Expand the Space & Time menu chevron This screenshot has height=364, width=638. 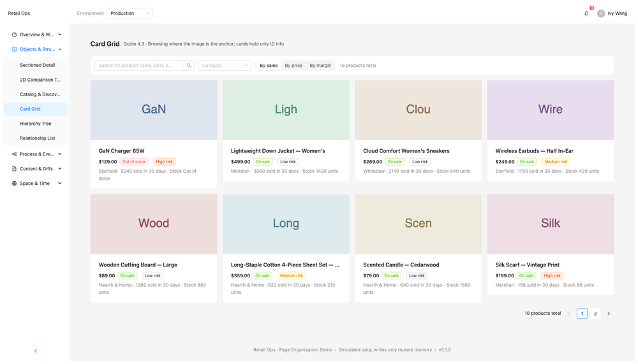(x=60, y=184)
